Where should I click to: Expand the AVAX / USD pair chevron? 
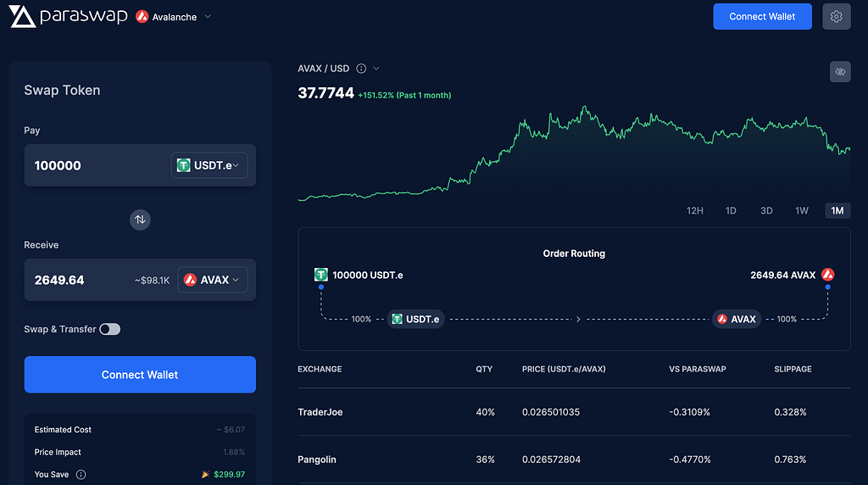click(x=376, y=69)
